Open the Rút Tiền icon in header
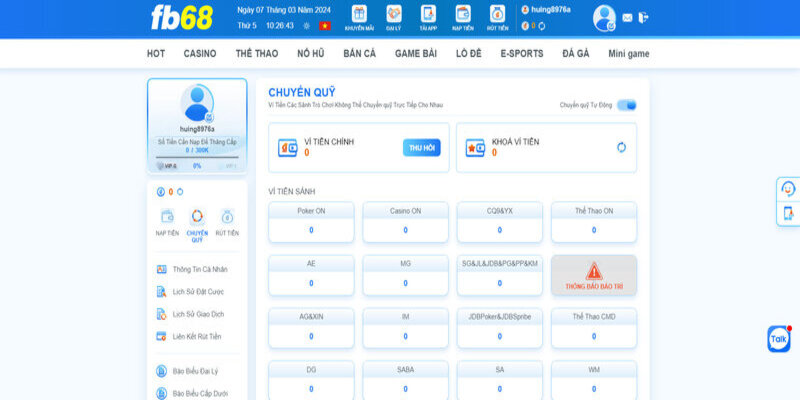This screenshot has width=800, height=400. [497, 14]
